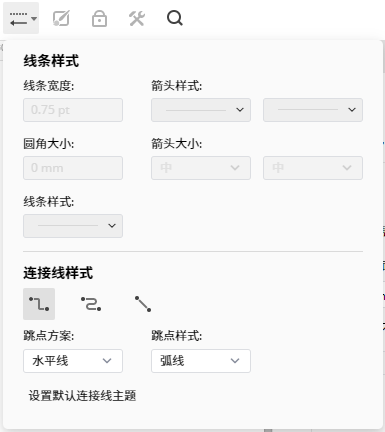Open the second 箭头样式 arrow style dropdown

[313, 110]
